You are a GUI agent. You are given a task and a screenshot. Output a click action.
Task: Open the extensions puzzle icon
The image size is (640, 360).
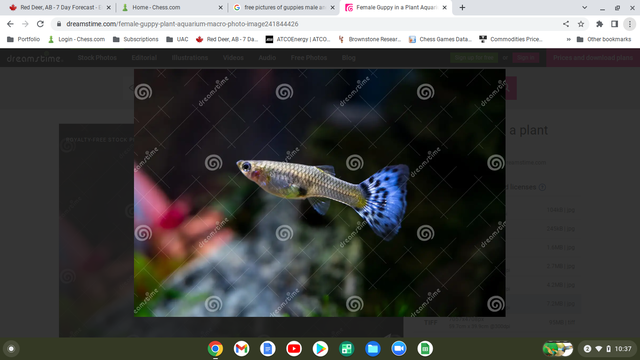[599, 24]
